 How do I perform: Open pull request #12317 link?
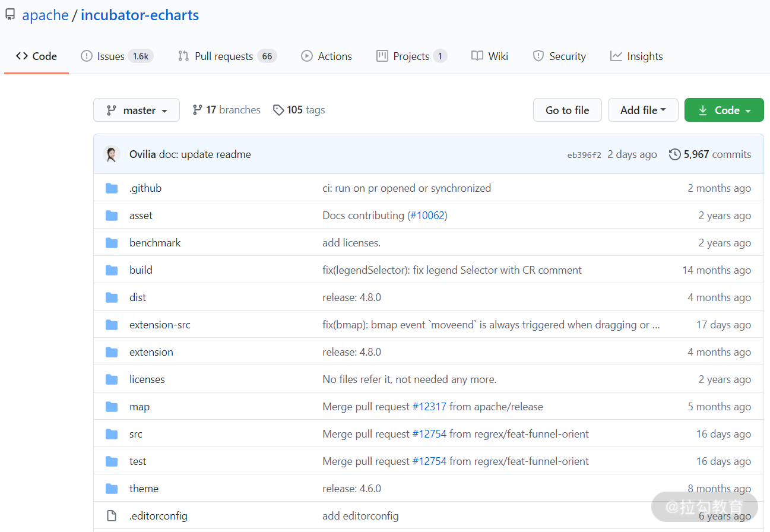coord(429,407)
